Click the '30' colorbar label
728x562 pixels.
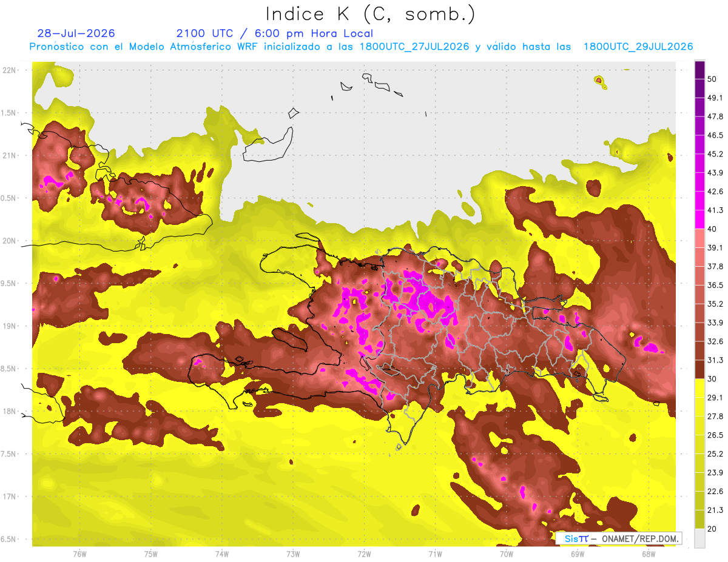point(712,379)
